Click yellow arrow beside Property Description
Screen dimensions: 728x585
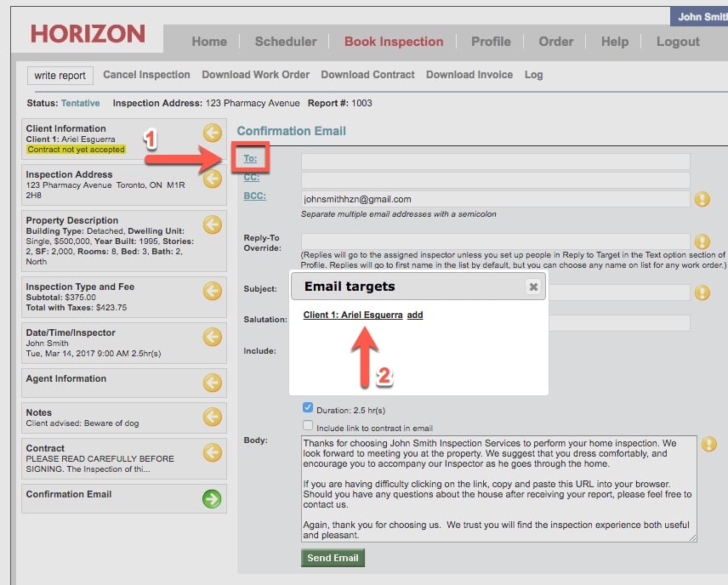[x=212, y=224]
